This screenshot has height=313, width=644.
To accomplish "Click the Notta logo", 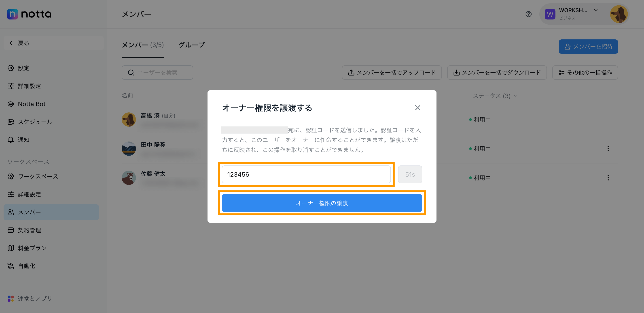I will pyautogui.click(x=29, y=14).
